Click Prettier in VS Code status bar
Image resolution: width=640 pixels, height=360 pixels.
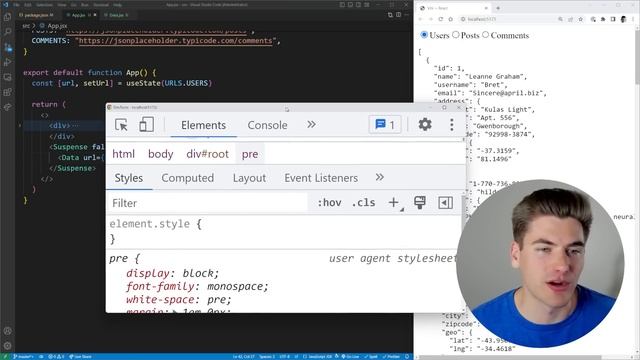pyautogui.click(x=391, y=356)
